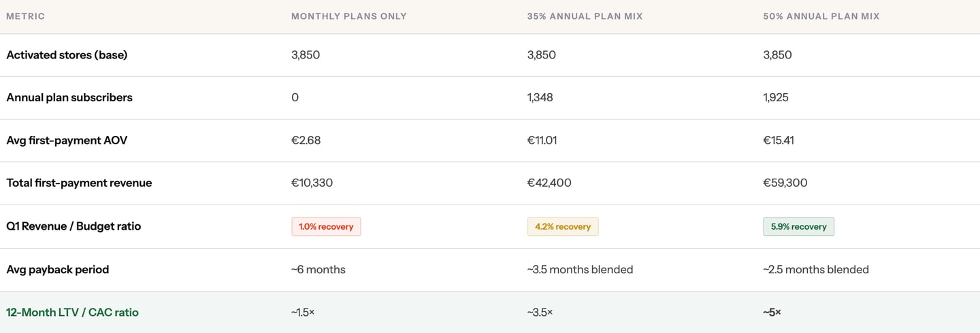Click the Metric column header

[25, 16]
